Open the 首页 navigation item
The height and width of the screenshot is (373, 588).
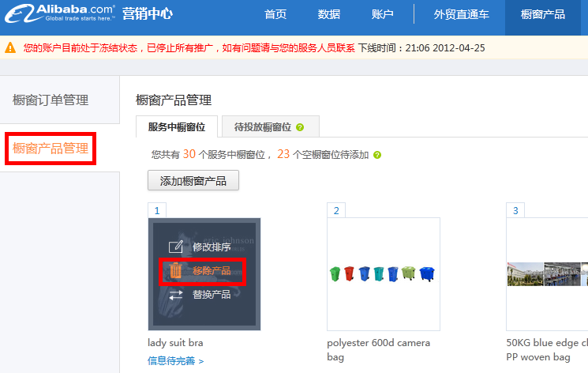click(275, 15)
